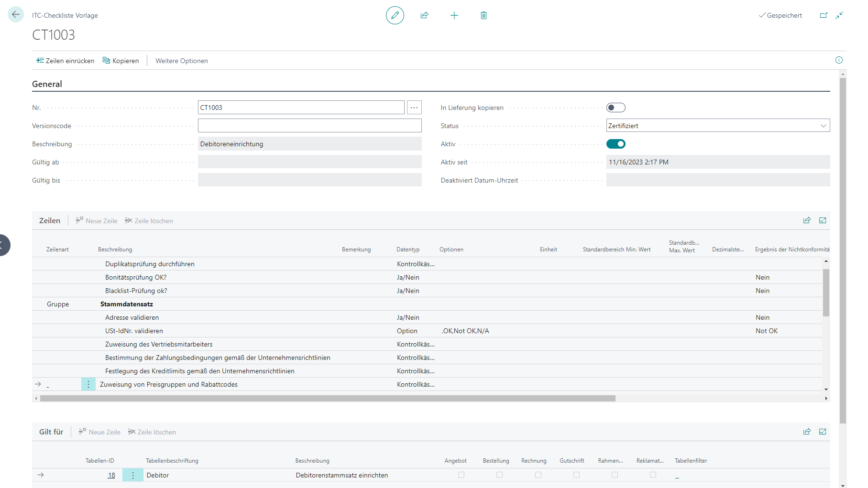Click the back arrow button
The width and height of the screenshot is (868, 488).
pos(15,15)
